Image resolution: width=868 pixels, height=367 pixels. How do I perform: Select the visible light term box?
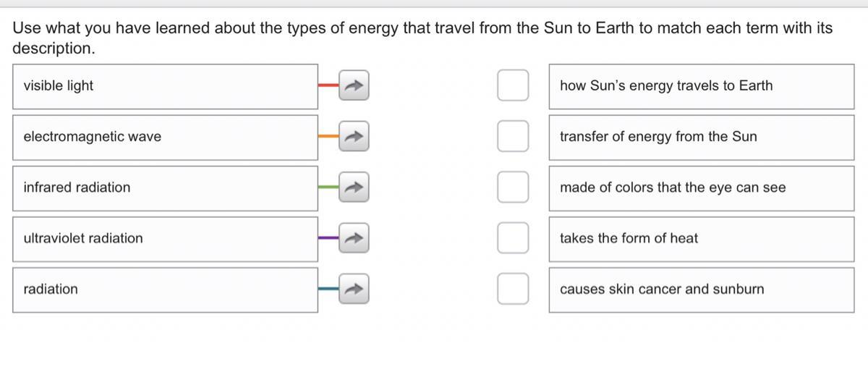click(x=165, y=86)
